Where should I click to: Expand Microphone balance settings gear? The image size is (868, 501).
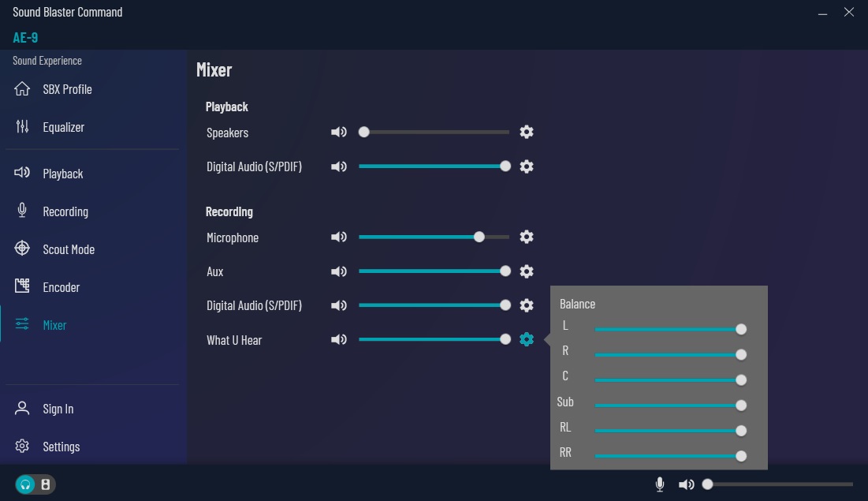pos(527,237)
